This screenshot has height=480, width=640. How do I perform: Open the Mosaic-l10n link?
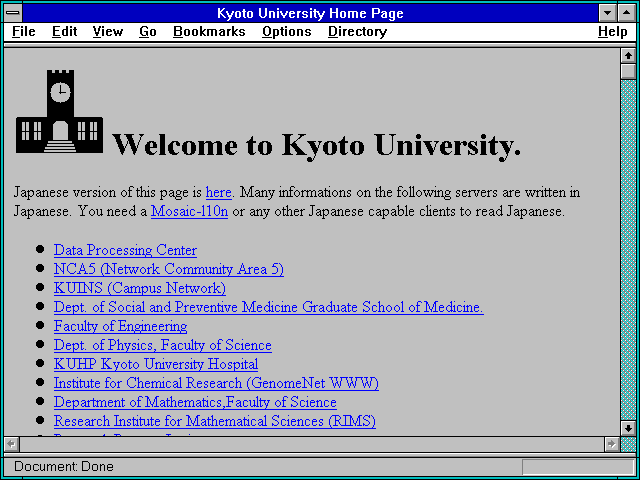tap(189, 211)
